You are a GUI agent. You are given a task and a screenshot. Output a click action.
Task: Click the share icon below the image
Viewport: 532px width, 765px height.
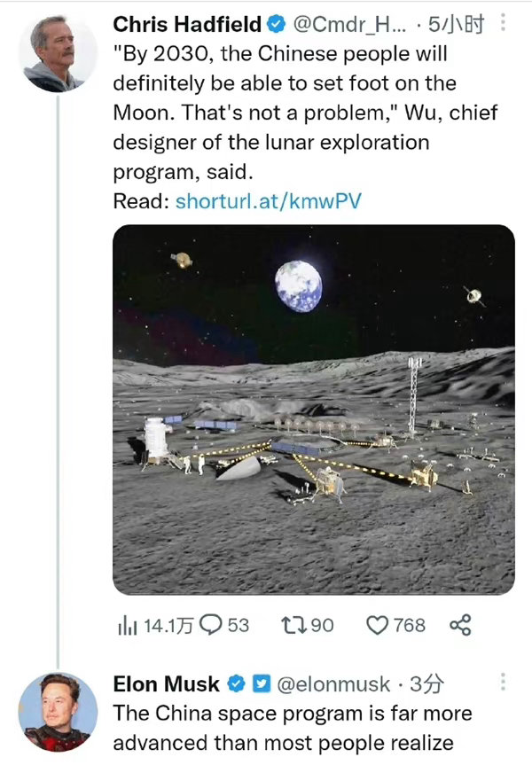[460, 625]
